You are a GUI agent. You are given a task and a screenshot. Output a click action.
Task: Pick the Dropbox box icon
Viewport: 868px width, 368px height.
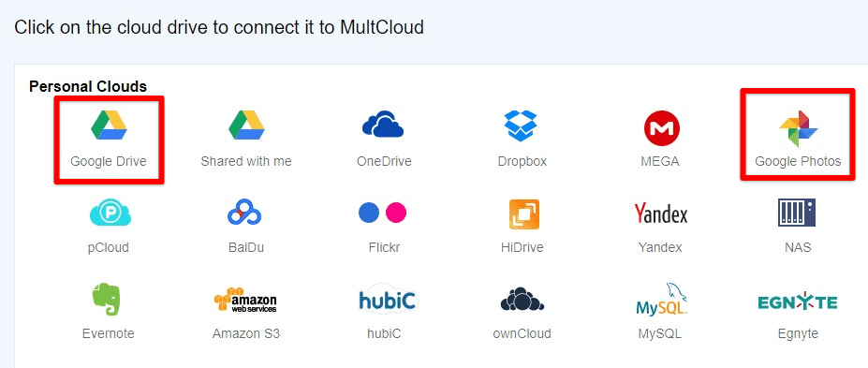point(521,125)
